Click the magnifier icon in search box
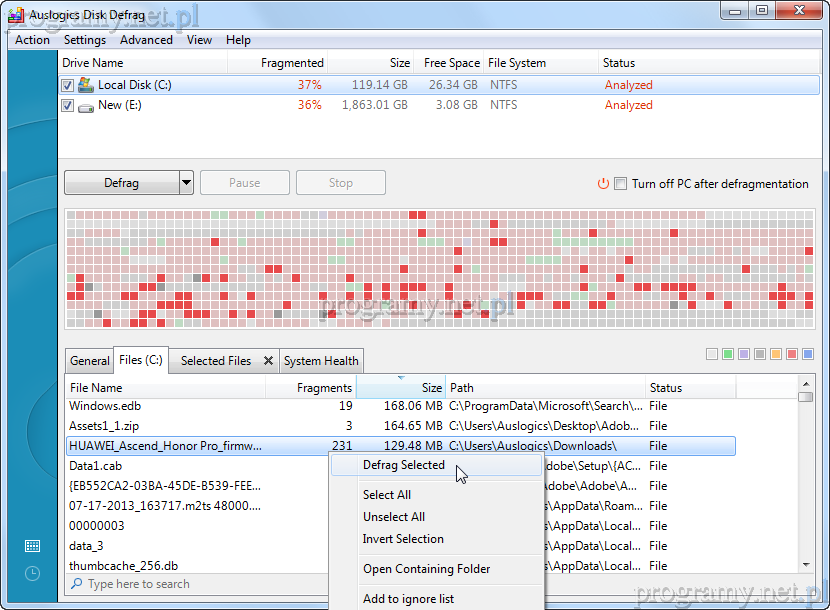The image size is (830, 610). (x=77, y=584)
